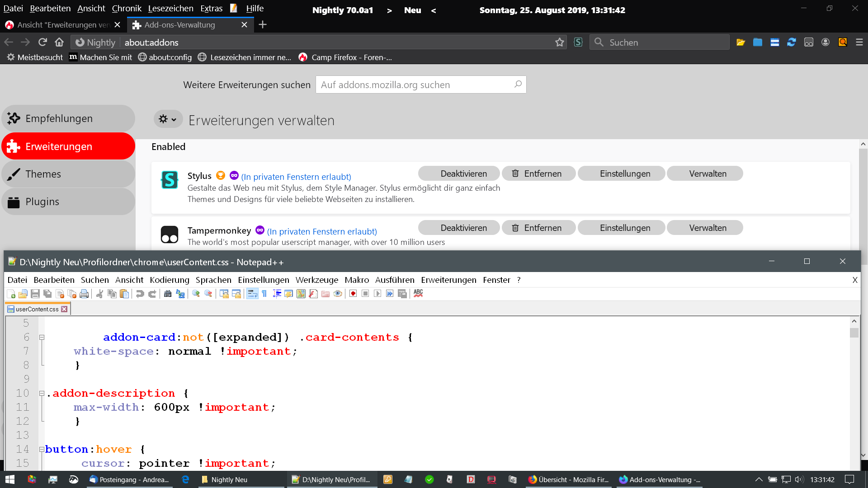Viewport: 868px width, 488px height.
Task: Deactivate the Stylus extension
Action: point(459,174)
